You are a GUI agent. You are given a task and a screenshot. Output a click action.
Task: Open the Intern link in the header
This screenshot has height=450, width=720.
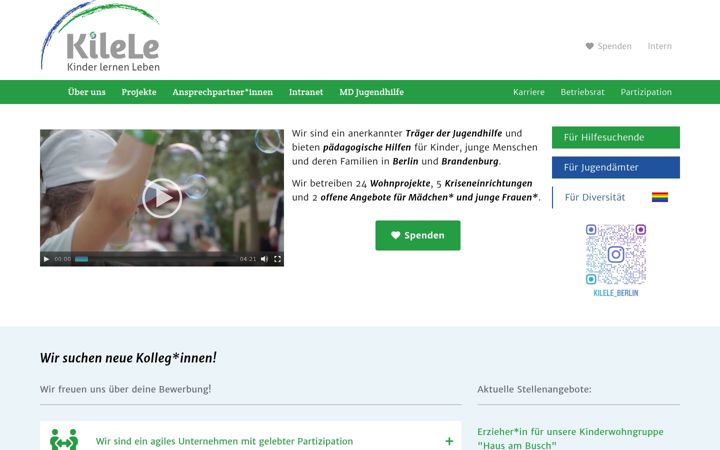click(659, 46)
